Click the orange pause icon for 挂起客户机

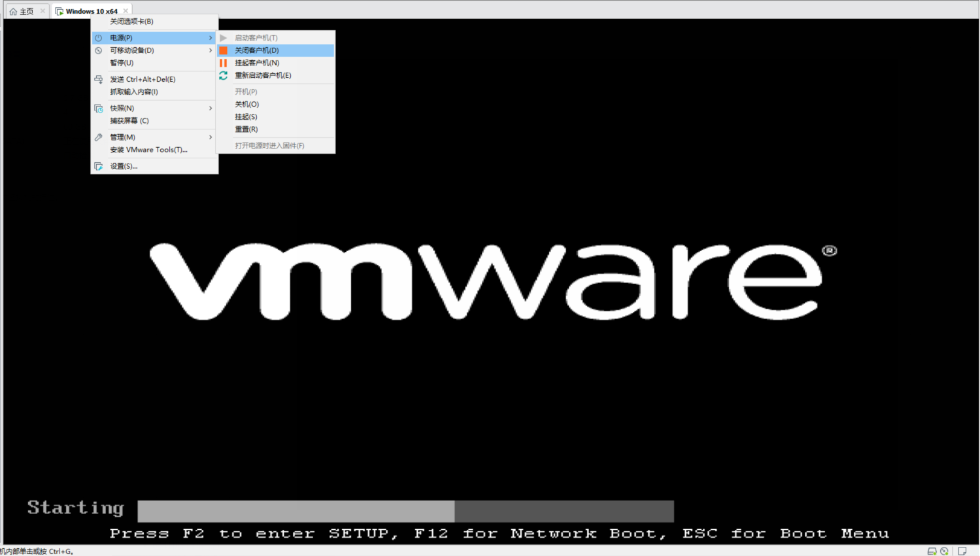pos(224,63)
